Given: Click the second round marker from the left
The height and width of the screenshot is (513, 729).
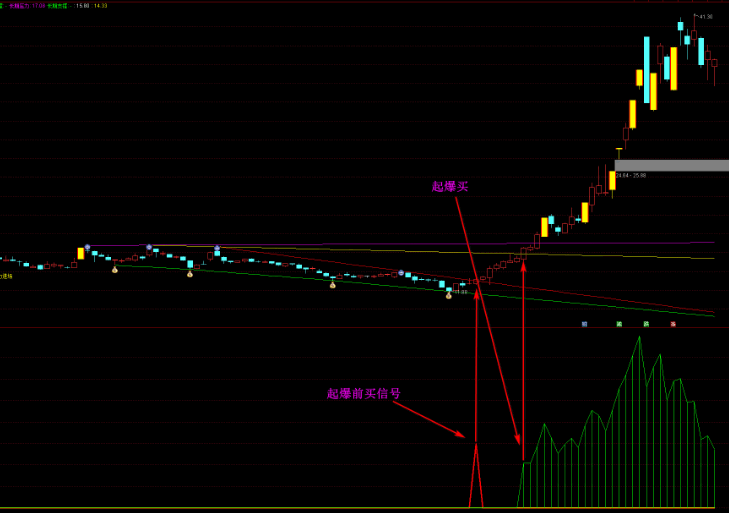Looking at the screenshot, I should pyautogui.click(x=149, y=247).
